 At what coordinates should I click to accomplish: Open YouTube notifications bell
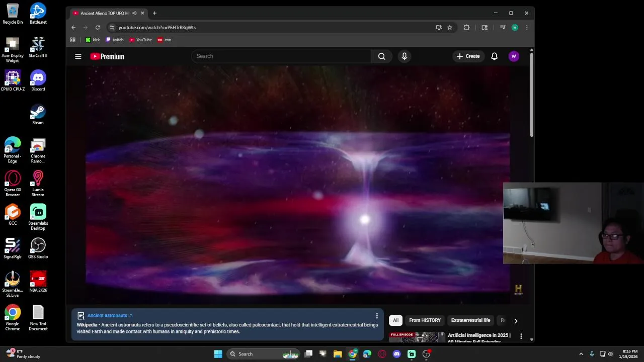[x=494, y=56]
